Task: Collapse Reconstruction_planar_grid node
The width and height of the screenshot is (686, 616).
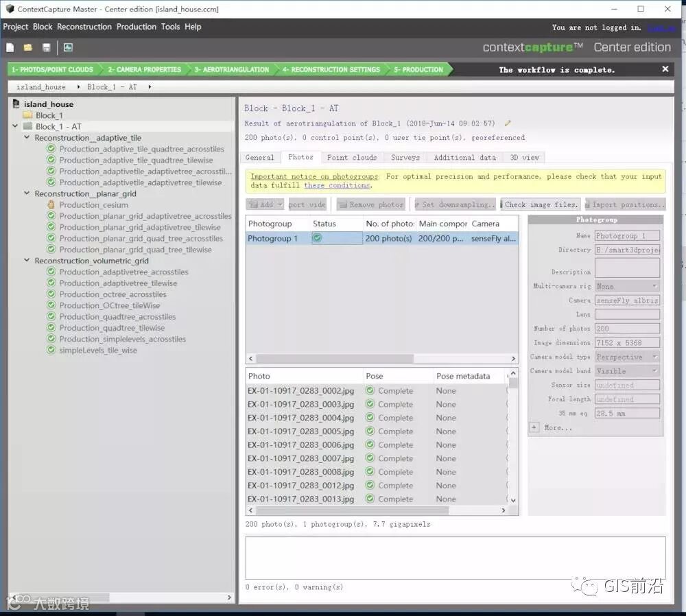Action: 27,193
